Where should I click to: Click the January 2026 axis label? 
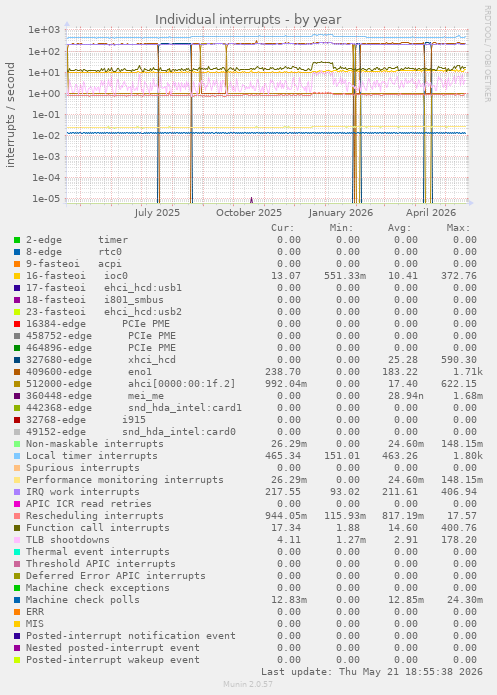340,213
